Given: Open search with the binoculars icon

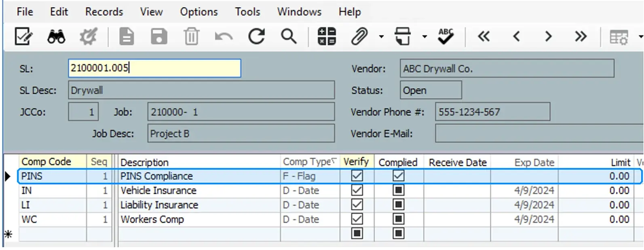Looking at the screenshot, I should tap(56, 37).
